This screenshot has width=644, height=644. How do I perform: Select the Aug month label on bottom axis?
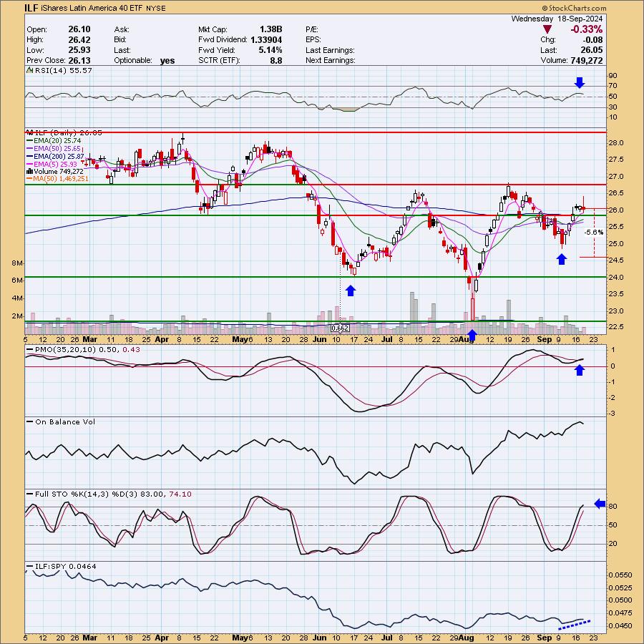466,638
